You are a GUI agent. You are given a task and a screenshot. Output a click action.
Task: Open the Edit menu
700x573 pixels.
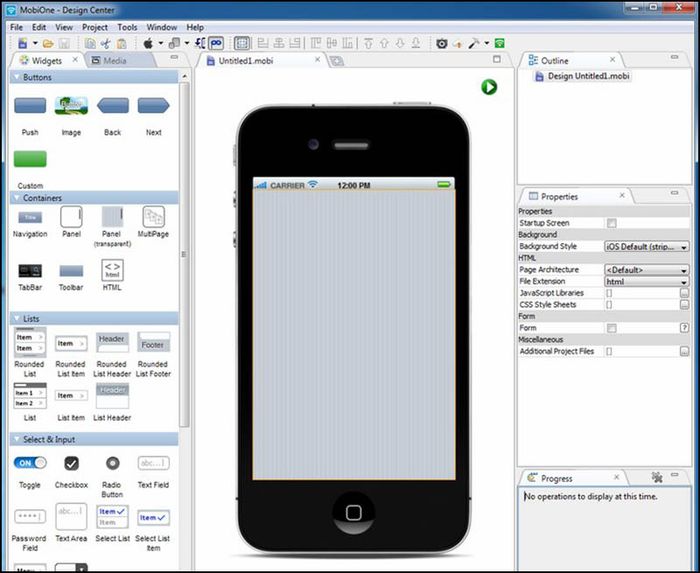(39, 27)
